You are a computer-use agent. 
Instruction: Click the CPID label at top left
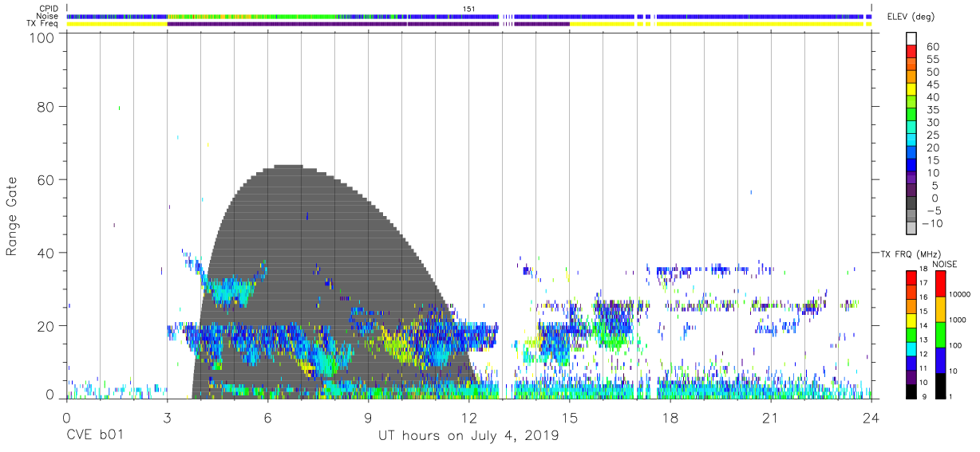coord(49,9)
